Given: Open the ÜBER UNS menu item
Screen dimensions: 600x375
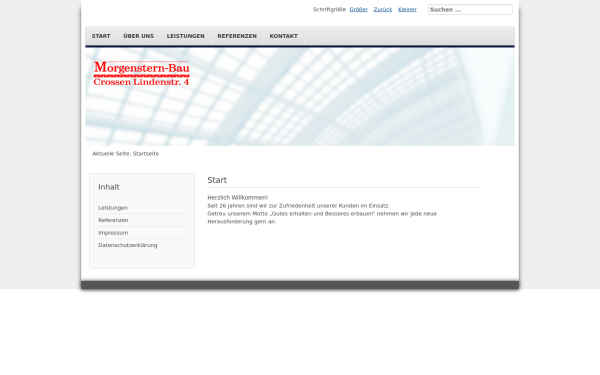Looking at the screenshot, I should point(139,36).
